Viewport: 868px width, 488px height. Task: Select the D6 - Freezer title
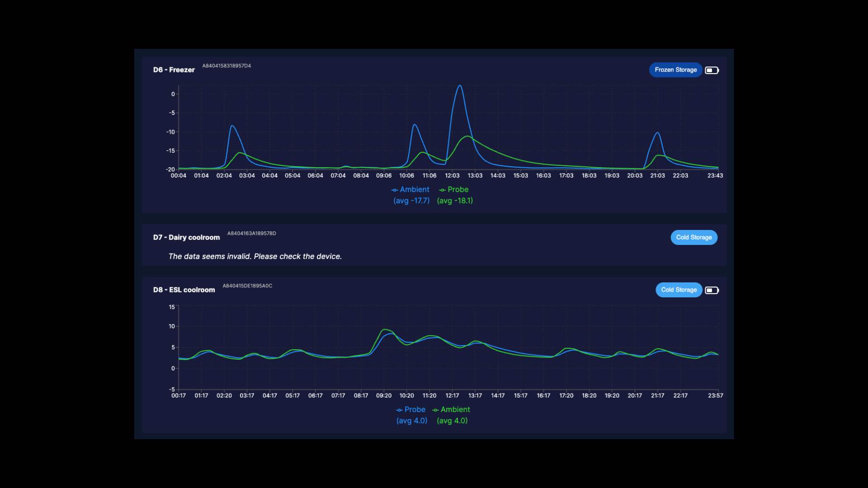[174, 70]
